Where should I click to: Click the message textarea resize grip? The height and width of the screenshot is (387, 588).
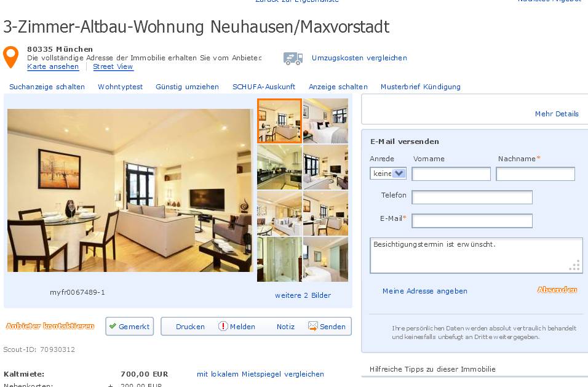coord(574,266)
